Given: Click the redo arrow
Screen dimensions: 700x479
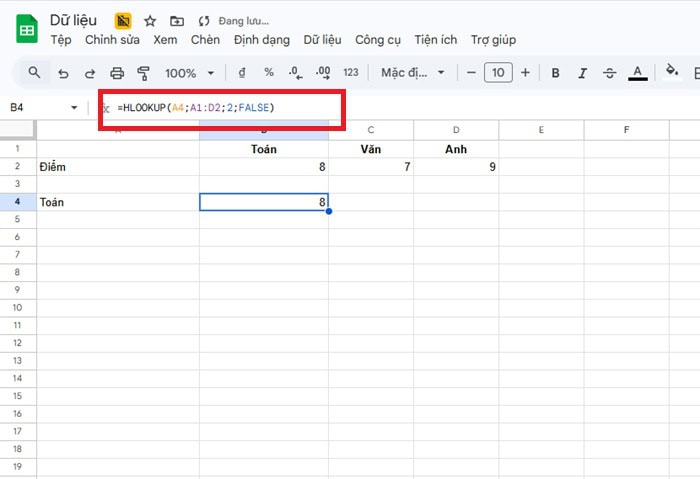Looking at the screenshot, I should pyautogui.click(x=90, y=73).
